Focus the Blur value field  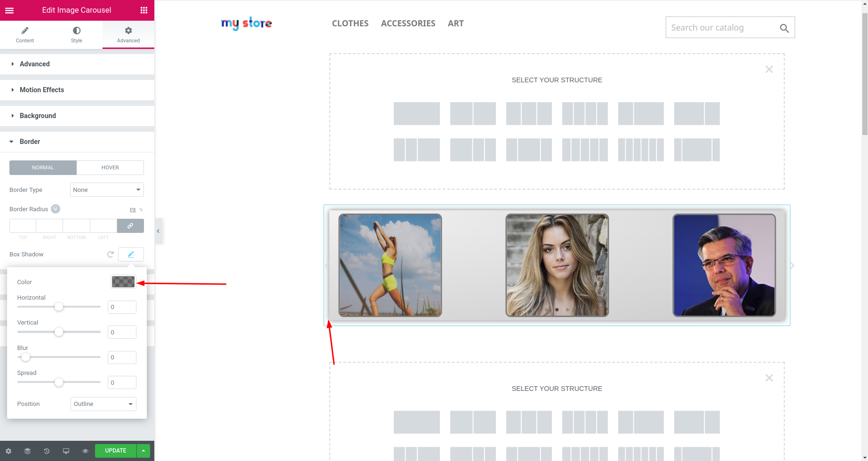click(122, 358)
